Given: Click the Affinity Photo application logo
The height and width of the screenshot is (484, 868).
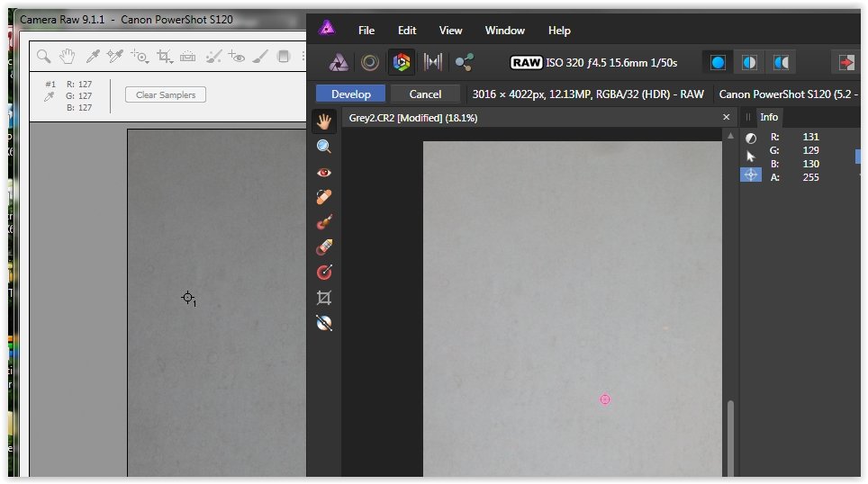Looking at the screenshot, I should click(x=327, y=27).
